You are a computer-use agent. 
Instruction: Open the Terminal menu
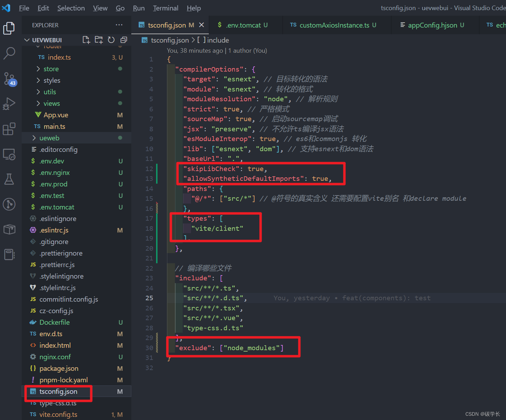tap(166, 8)
